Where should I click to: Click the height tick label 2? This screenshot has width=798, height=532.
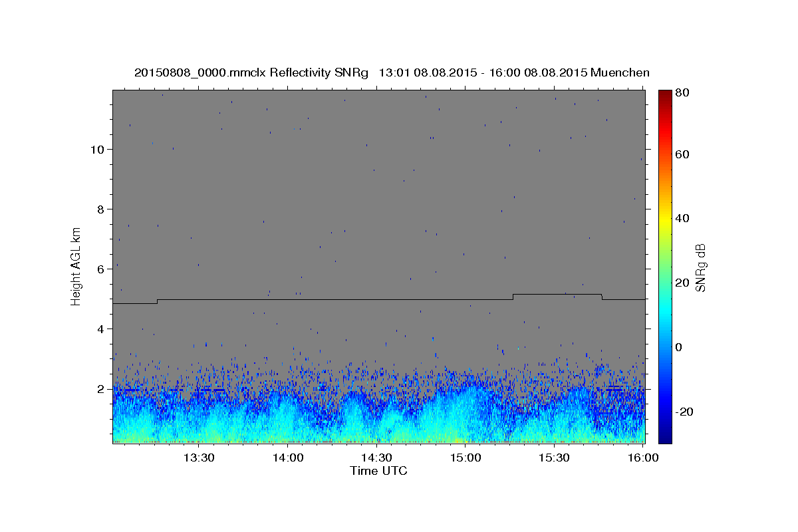tap(102, 389)
